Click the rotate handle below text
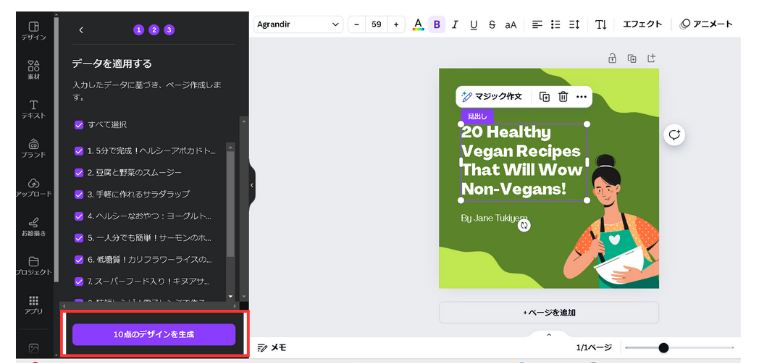The width and height of the screenshot is (768, 363). click(524, 225)
